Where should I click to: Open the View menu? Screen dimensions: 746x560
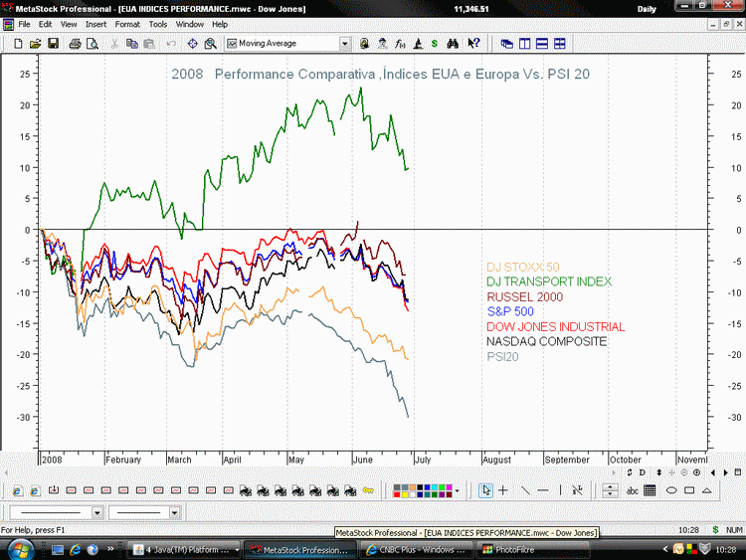(69, 24)
